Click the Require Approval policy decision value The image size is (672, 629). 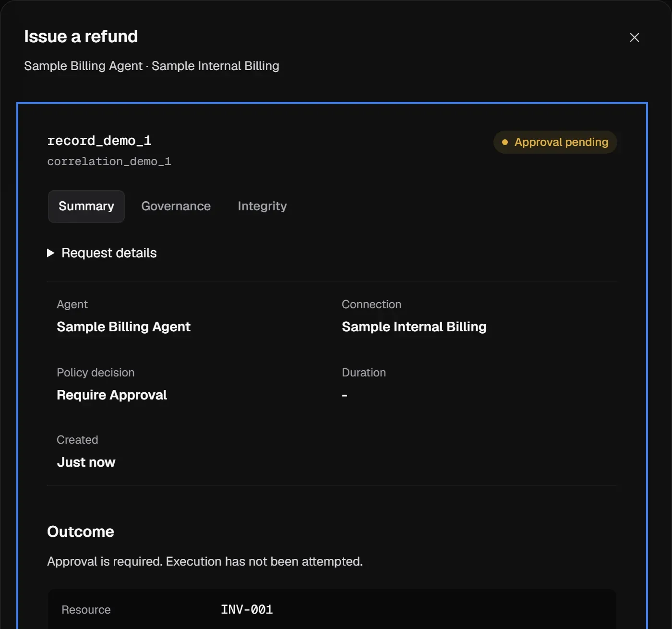pos(112,395)
